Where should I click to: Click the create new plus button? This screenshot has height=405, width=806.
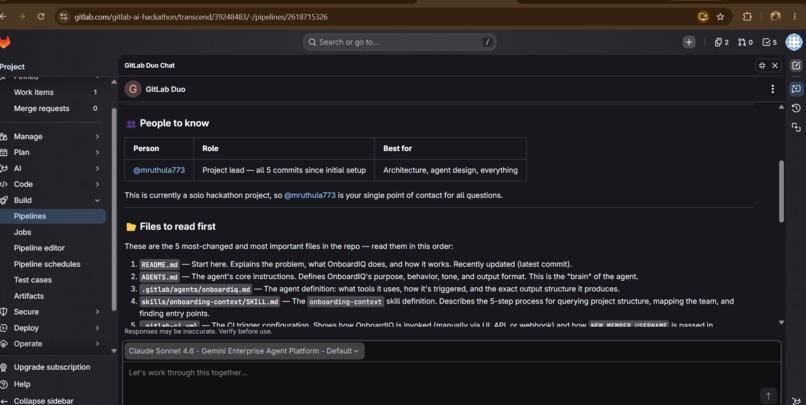tap(689, 42)
